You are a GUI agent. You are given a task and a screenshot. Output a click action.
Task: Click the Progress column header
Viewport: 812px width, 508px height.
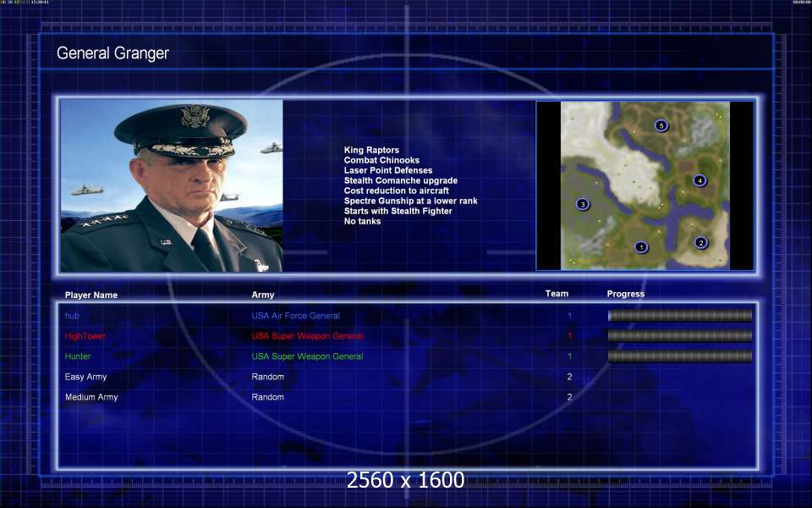tap(626, 294)
